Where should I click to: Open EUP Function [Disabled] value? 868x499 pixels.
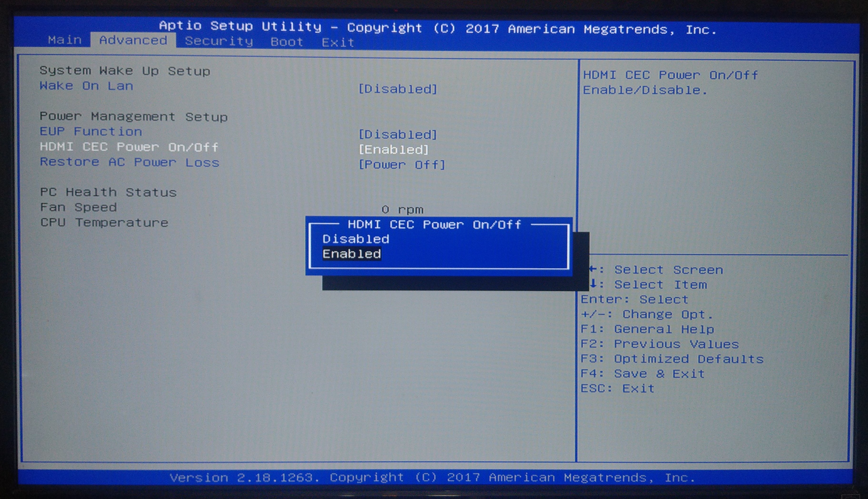pos(398,134)
